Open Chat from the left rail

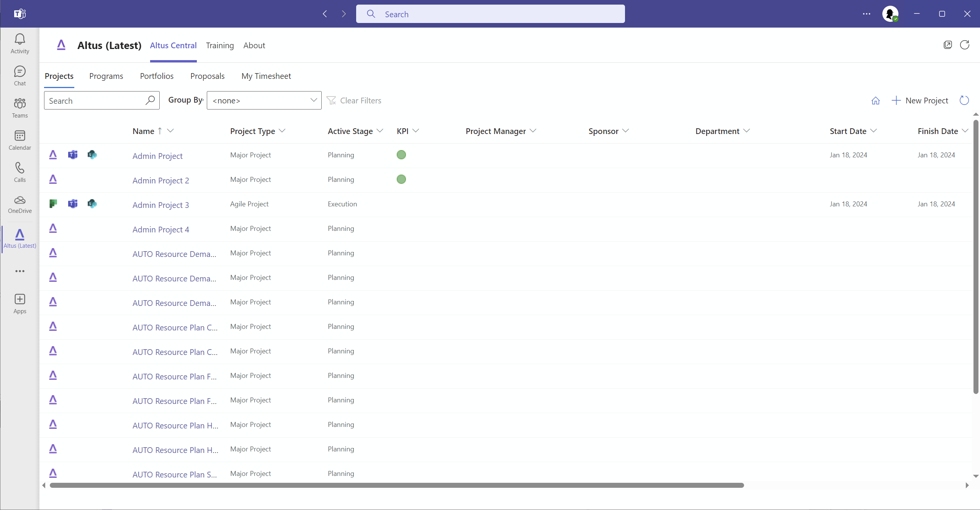click(20, 76)
